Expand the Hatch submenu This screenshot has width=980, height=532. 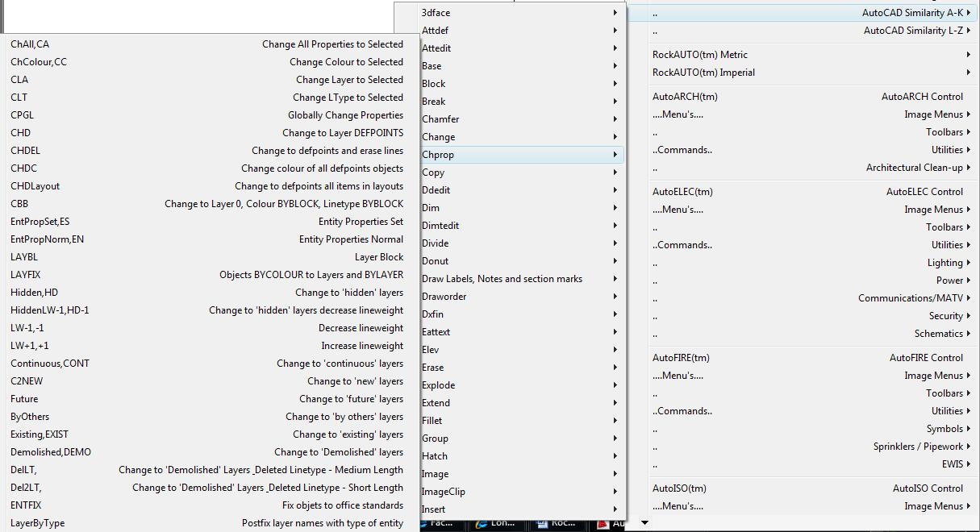click(521, 456)
